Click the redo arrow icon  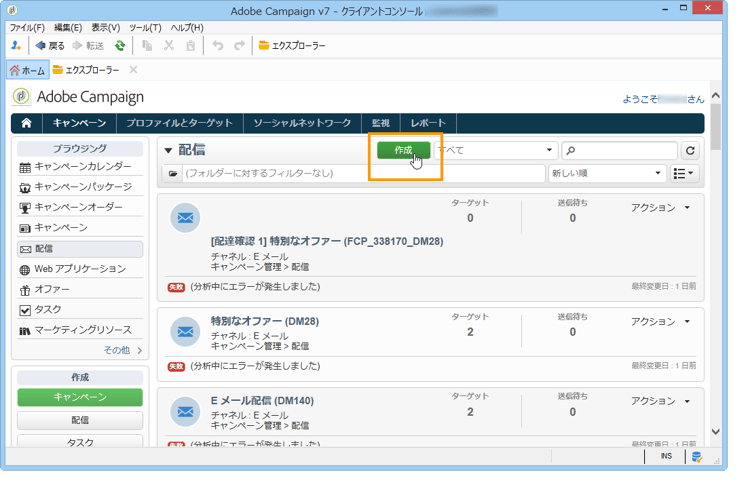tap(239, 45)
